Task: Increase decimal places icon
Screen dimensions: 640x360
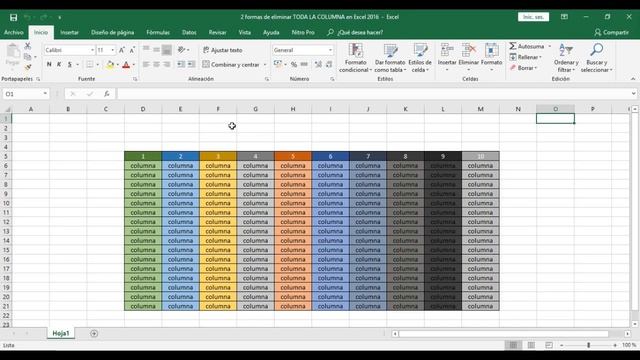Action: click(x=318, y=64)
